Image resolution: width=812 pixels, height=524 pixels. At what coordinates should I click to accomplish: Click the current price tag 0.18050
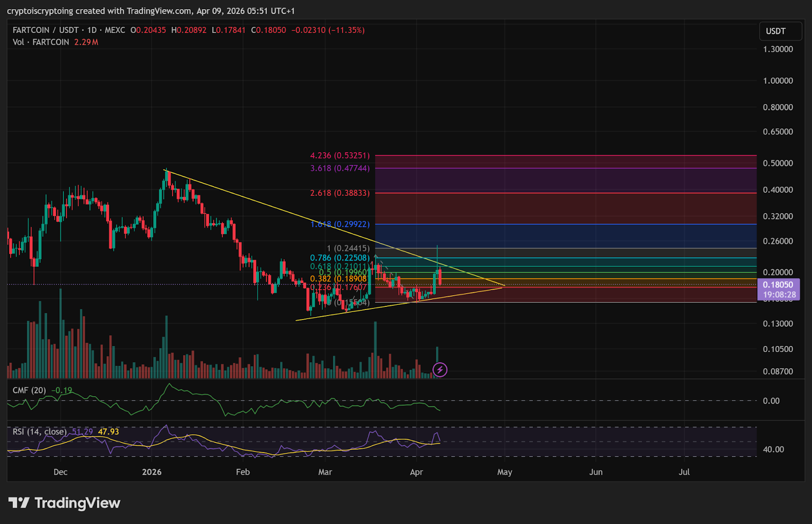778,285
